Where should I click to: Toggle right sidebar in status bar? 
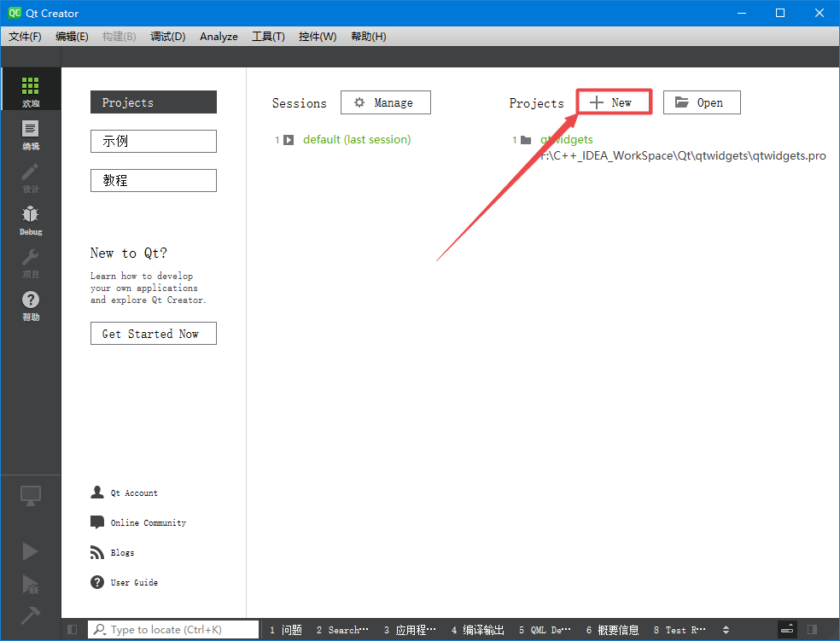click(812, 629)
